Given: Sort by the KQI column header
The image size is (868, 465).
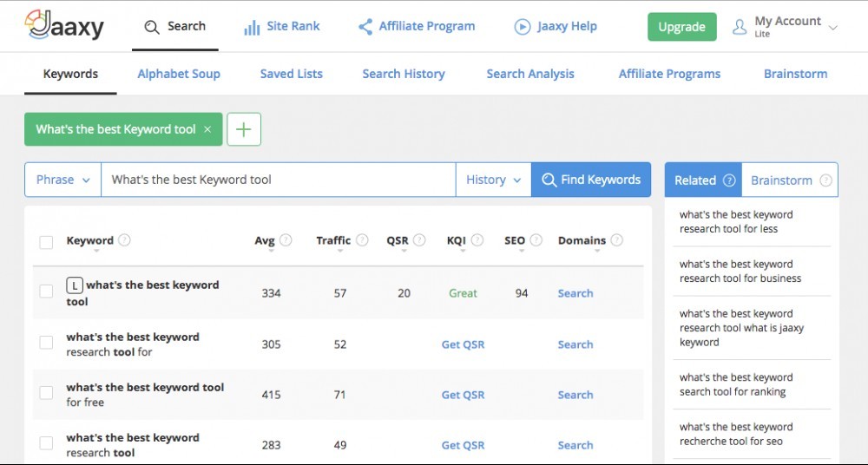Looking at the screenshot, I should (457, 241).
